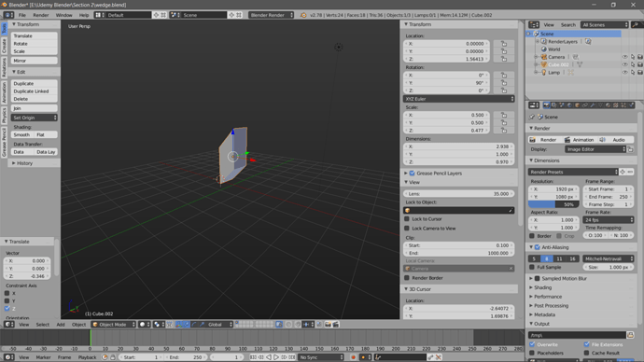The width and height of the screenshot is (644, 362).
Task: Click the resolution percentage 50% slider
Action: (x=553, y=204)
